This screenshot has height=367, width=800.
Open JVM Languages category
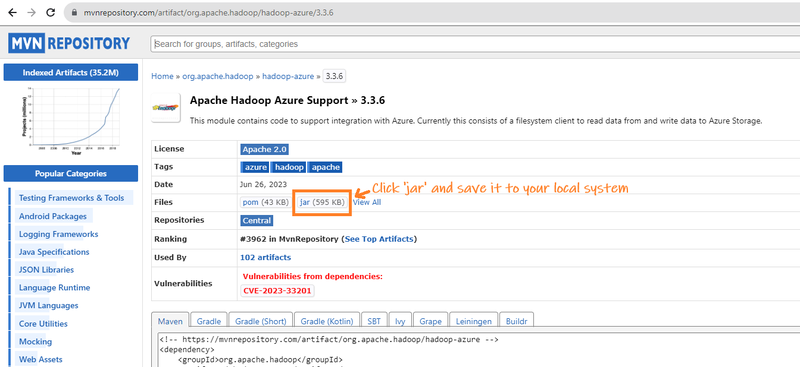point(48,305)
